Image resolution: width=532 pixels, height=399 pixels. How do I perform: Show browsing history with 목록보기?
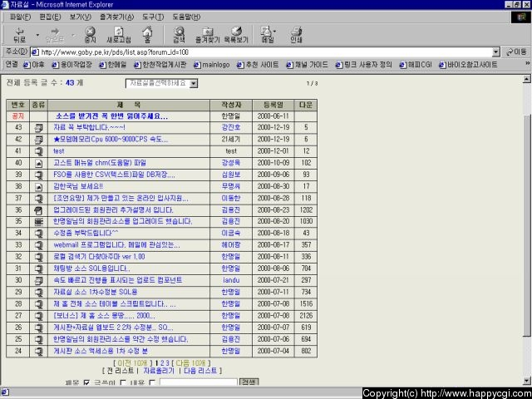(236, 35)
